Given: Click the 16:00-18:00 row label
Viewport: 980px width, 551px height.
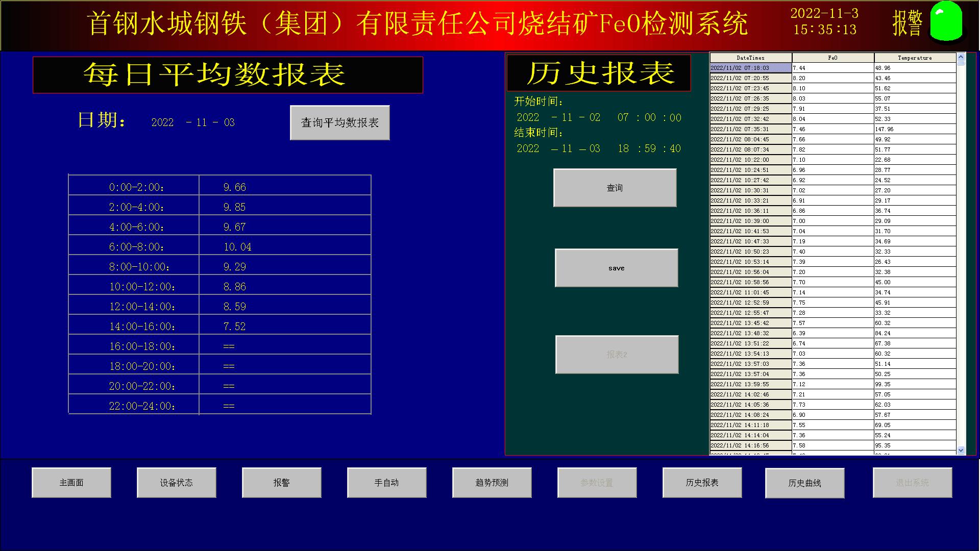Looking at the screenshot, I should 142,346.
